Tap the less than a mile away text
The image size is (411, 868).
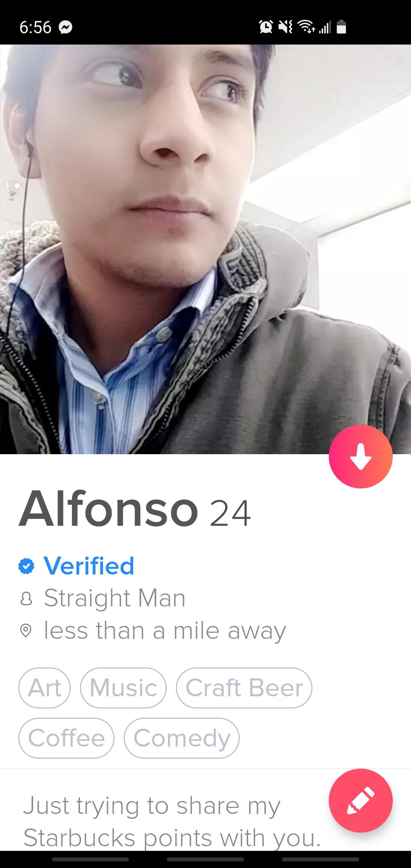165,631
